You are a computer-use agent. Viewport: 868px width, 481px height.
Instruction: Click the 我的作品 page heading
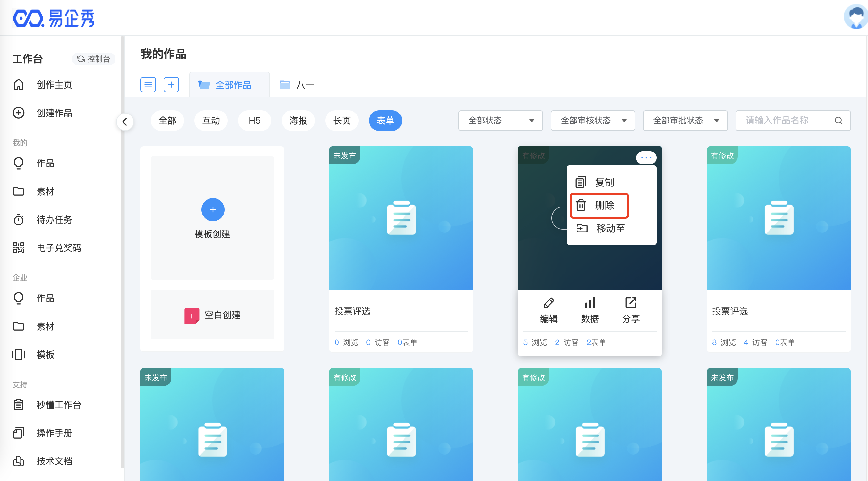click(x=163, y=54)
